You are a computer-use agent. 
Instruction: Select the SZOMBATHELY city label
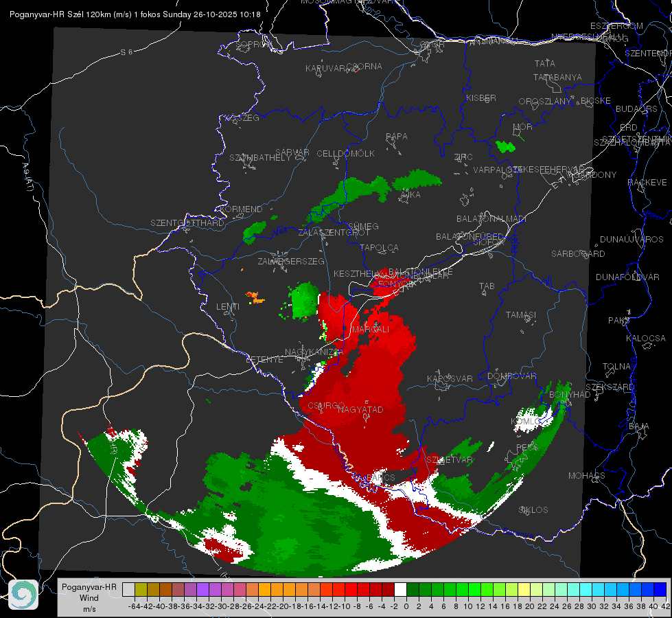click(x=260, y=158)
